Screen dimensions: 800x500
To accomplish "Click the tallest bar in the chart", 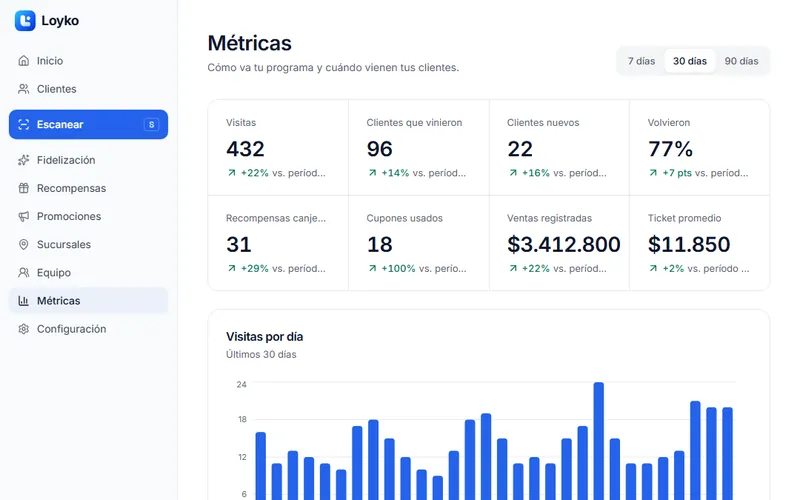I will (x=598, y=441).
